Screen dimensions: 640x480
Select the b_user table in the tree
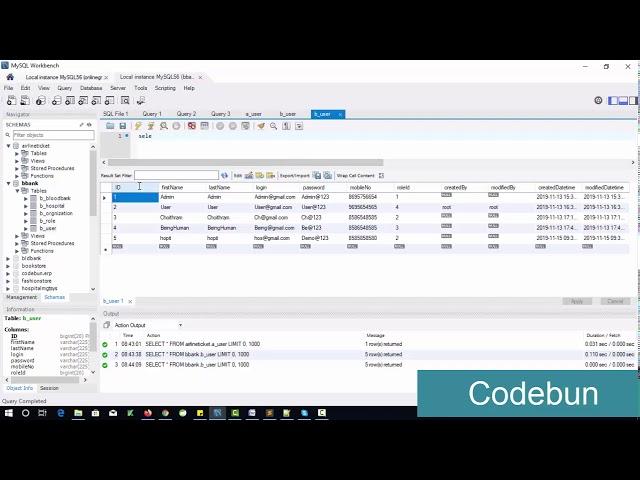tap(48, 229)
